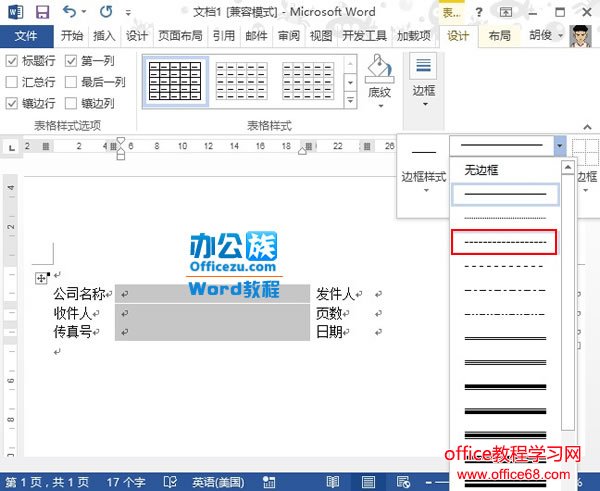This screenshot has height=491, width=600.
Task: Select the double line style
Action: (505, 339)
